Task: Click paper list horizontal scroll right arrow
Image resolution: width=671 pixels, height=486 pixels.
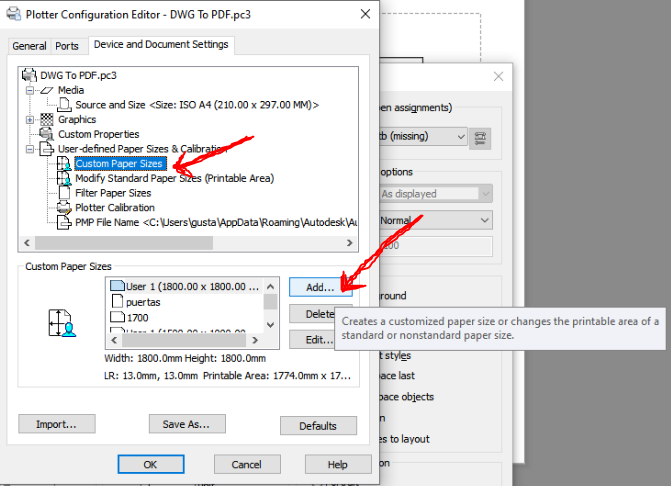Action: [x=255, y=340]
